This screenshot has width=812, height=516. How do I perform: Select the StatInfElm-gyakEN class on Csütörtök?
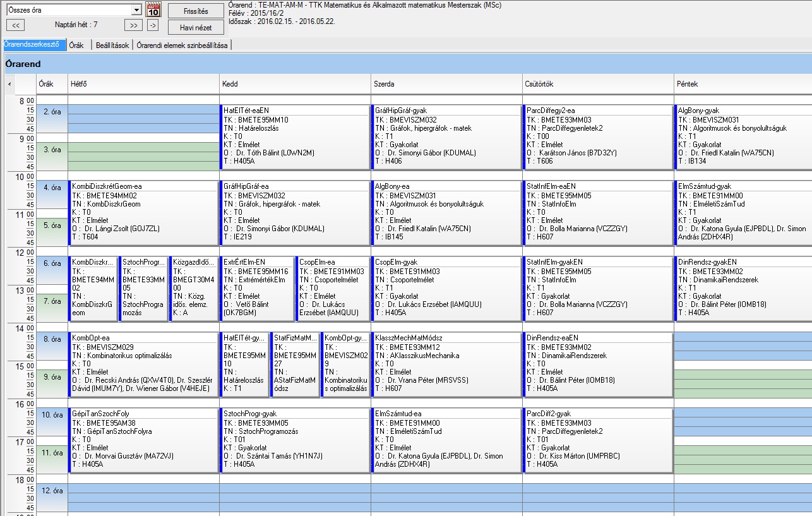pyautogui.click(x=598, y=289)
